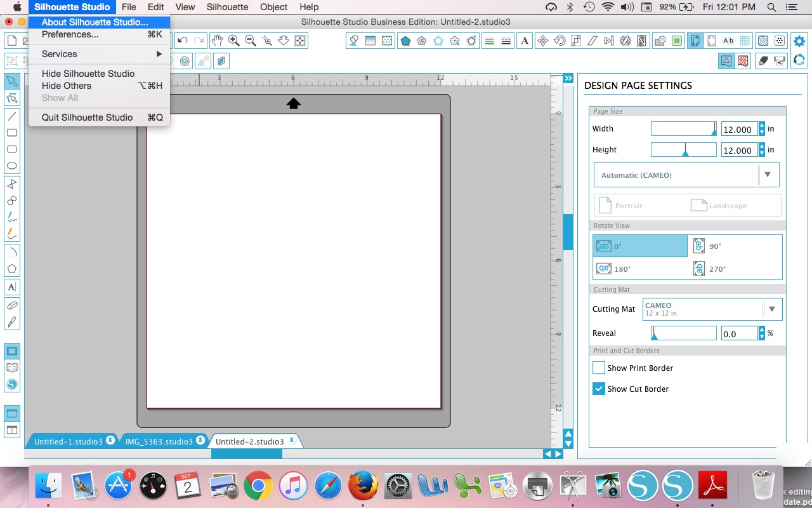812x508 pixels.
Task: Expand the Services submenu
Action: tap(99, 54)
